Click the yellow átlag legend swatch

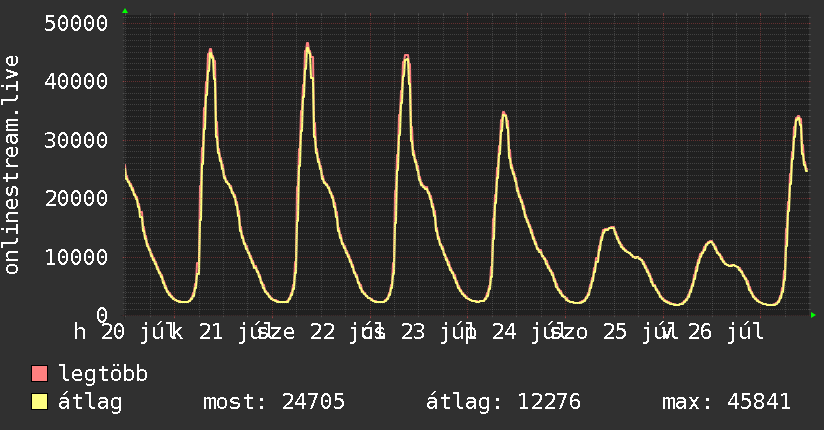coord(39,402)
